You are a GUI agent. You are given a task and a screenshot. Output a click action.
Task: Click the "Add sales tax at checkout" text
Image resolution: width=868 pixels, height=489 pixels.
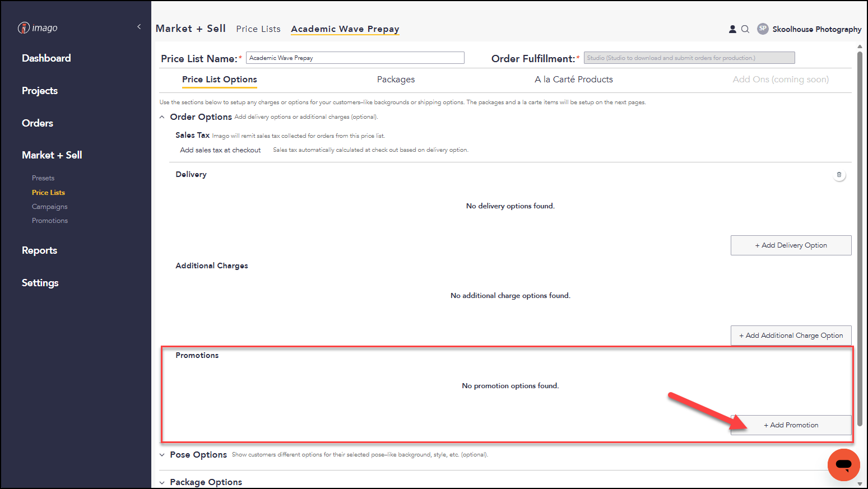[x=220, y=150]
